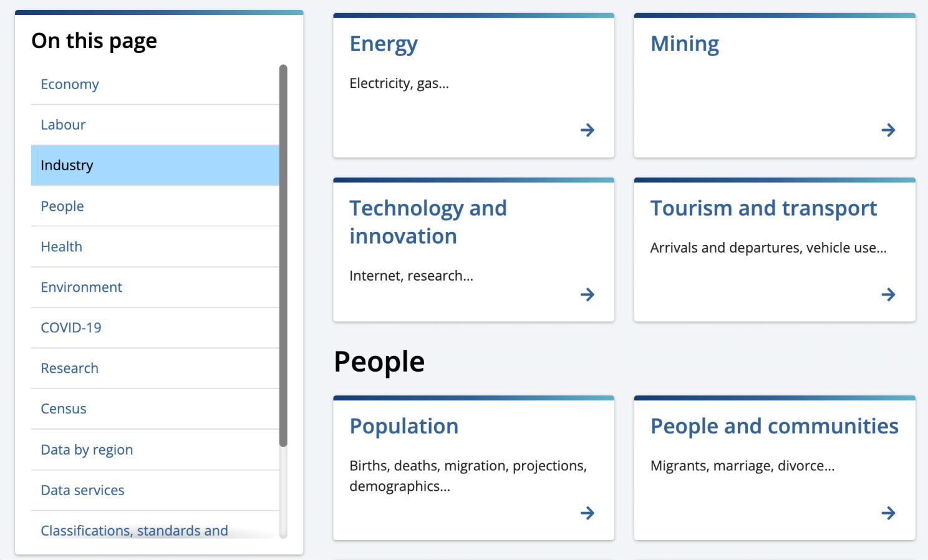Select Economy in the page navigation

[69, 84]
